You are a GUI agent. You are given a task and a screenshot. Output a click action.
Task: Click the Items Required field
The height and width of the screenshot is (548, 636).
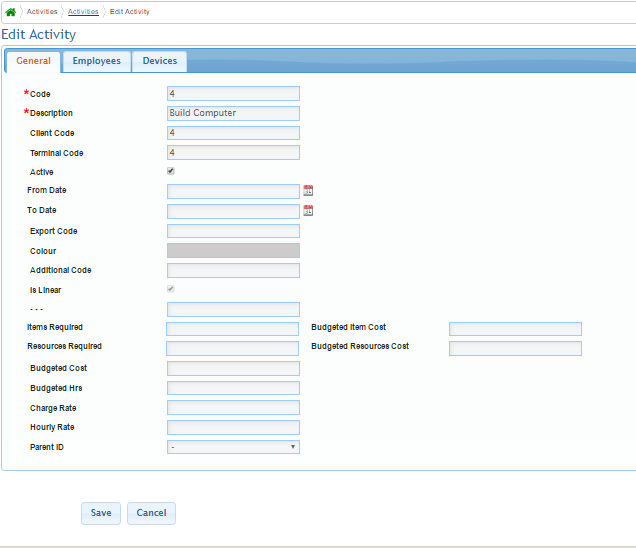tap(232, 329)
